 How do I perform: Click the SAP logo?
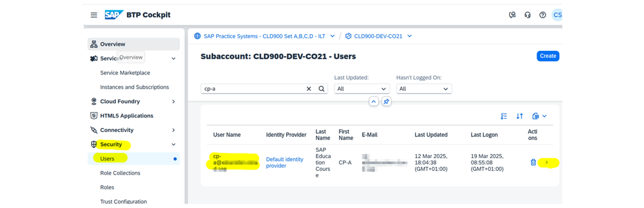tap(114, 15)
